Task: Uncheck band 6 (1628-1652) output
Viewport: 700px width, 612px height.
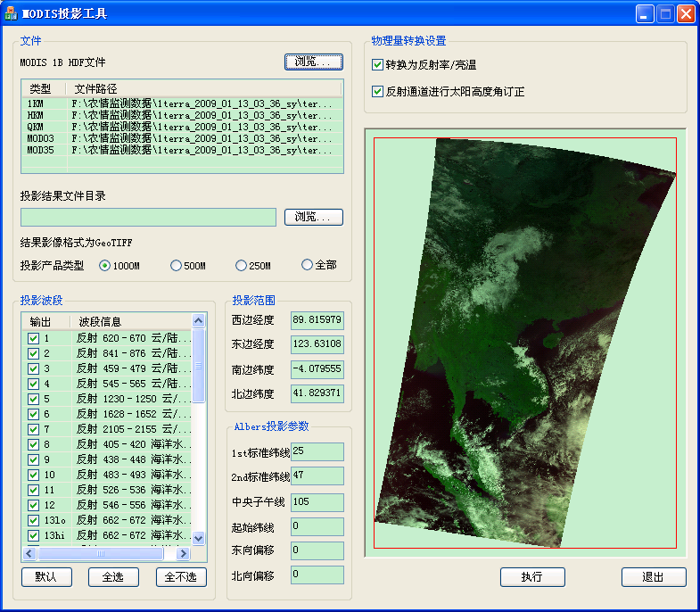Action: [33, 414]
